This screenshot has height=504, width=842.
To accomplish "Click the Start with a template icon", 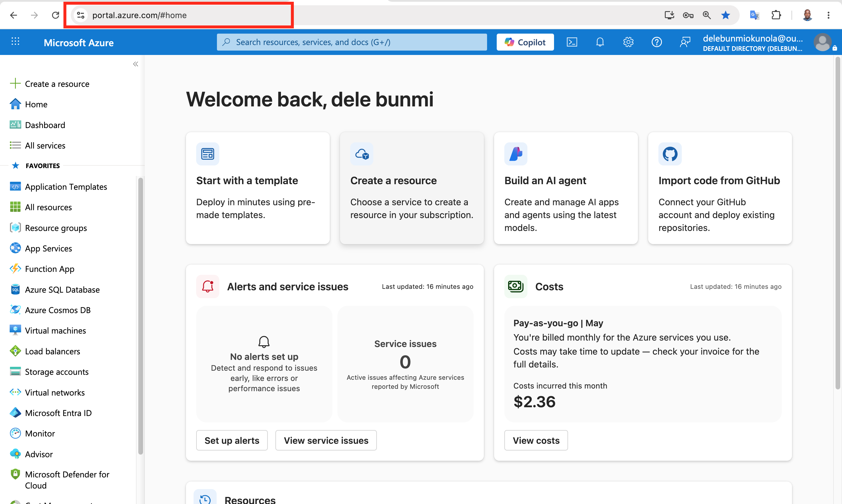I will 208,154.
